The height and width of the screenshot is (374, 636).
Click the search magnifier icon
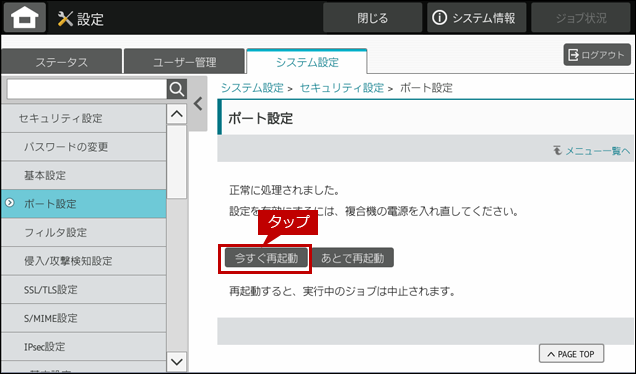pos(177,89)
